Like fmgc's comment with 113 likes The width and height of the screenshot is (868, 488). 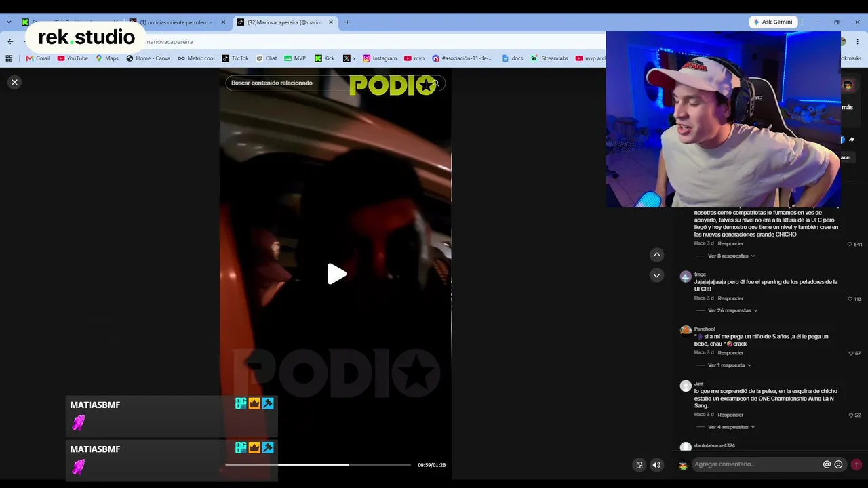pyautogui.click(x=850, y=299)
